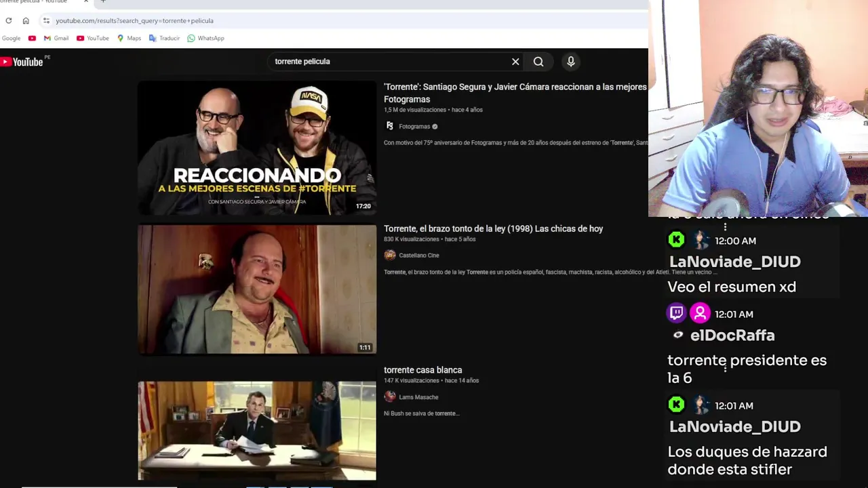Open the Google bookmark
Viewport: 868px width, 488px height.
click(x=11, y=38)
